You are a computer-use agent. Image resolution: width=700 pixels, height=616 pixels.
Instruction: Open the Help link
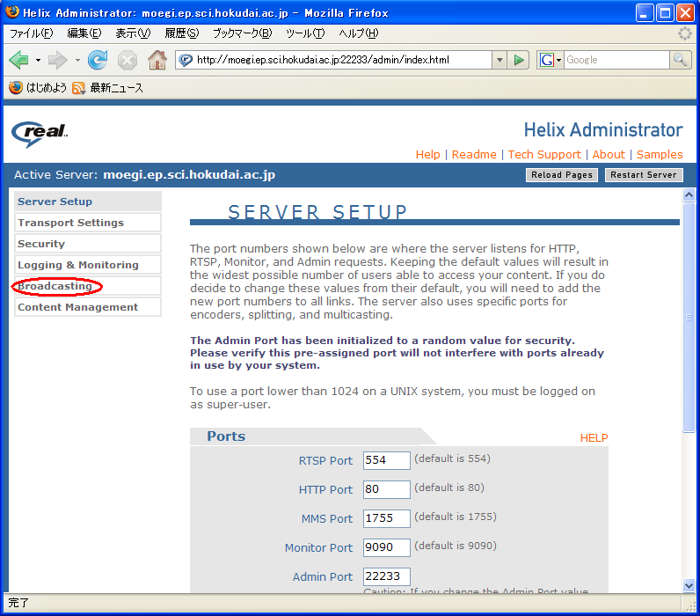[427, 155]
